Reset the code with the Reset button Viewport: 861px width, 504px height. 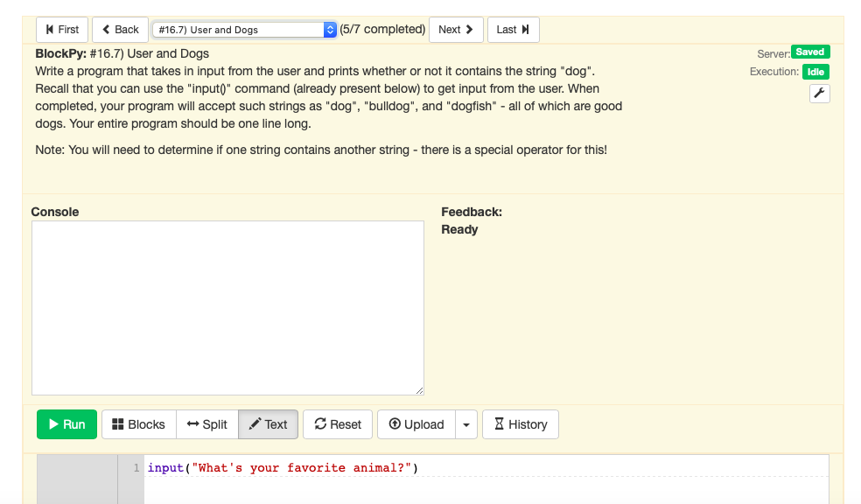(338, 424)
